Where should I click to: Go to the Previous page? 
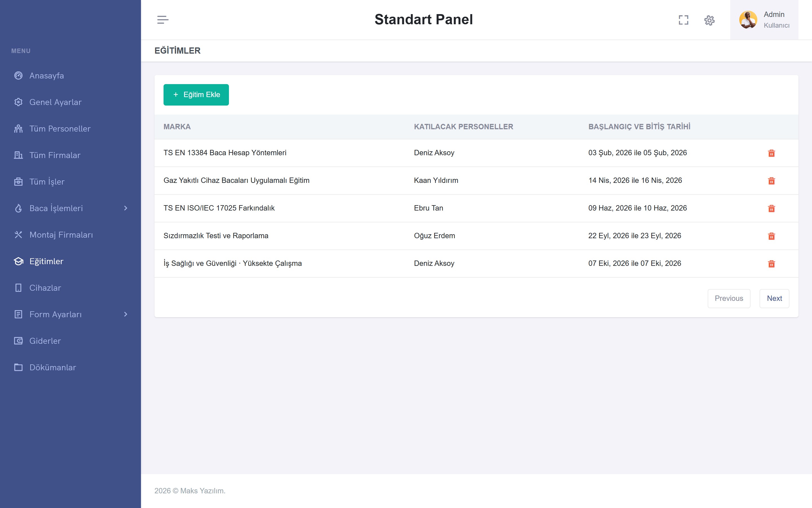[x=729, y=298]
